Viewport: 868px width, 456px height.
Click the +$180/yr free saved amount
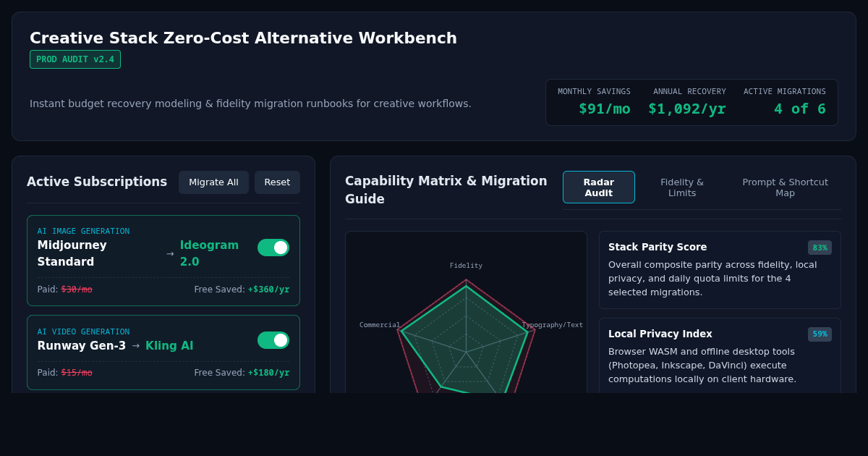[x=268, y=373]
